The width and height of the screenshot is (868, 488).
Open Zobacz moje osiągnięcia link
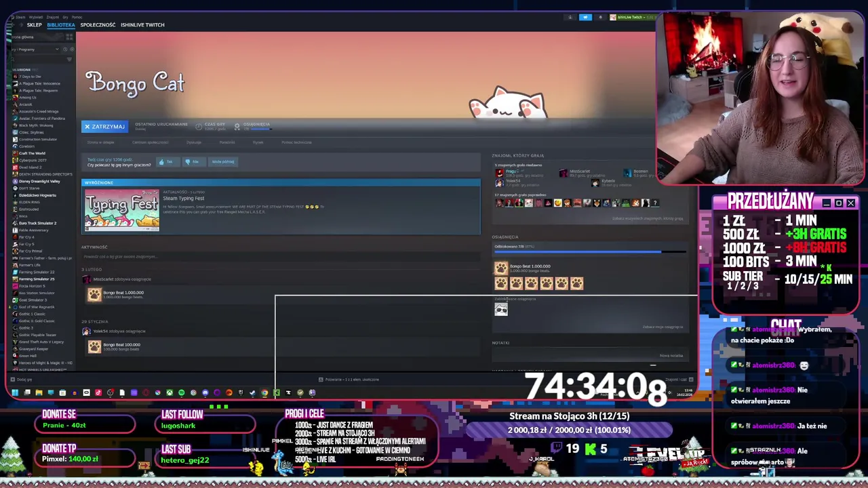click(663, 327)
